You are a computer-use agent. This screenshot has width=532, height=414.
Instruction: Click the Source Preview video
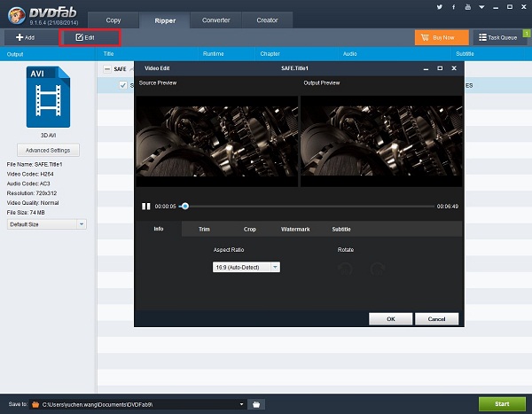pos(217,142)
